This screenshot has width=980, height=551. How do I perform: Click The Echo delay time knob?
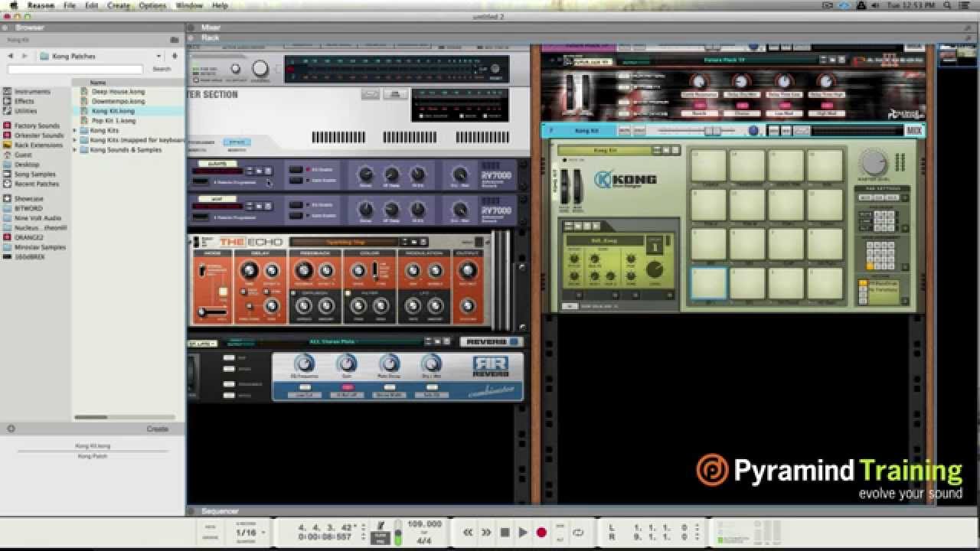point(249,270)
